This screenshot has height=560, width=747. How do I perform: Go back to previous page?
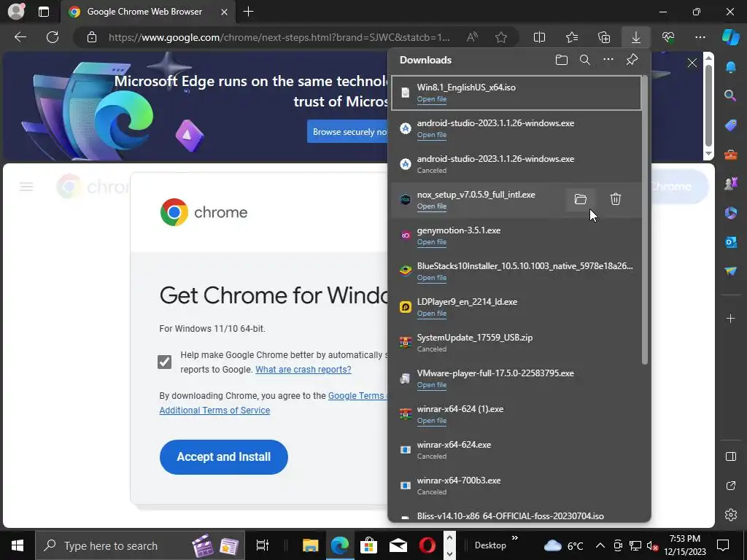coord(20,37)
